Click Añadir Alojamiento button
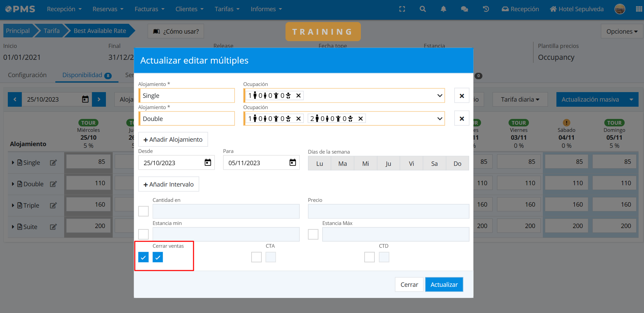This screenshot has width=644, height=313. point(173,140)
